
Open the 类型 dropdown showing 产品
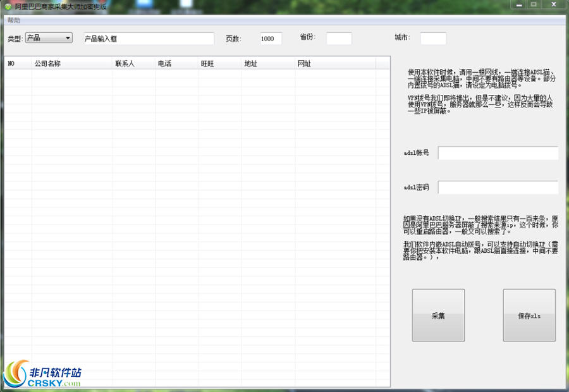(49, 38)
